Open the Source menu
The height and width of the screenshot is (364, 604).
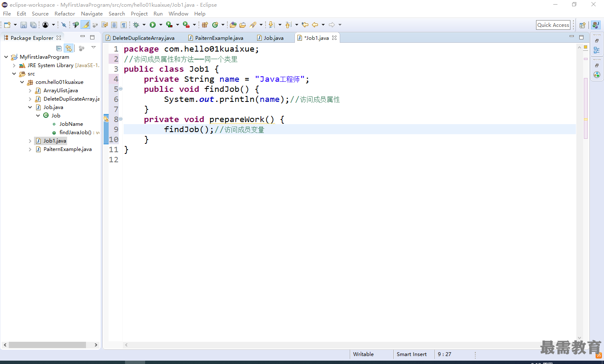coord(40,13)
